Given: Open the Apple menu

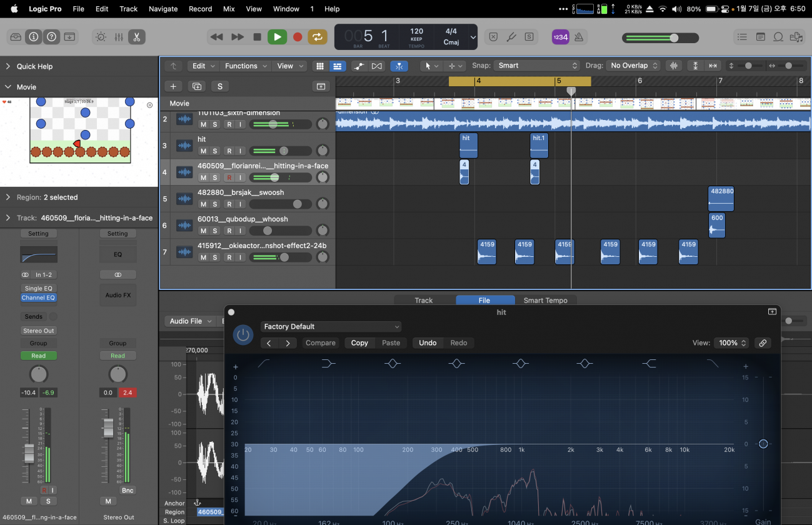Looking at the screenshot, I should tap(14, 9).
